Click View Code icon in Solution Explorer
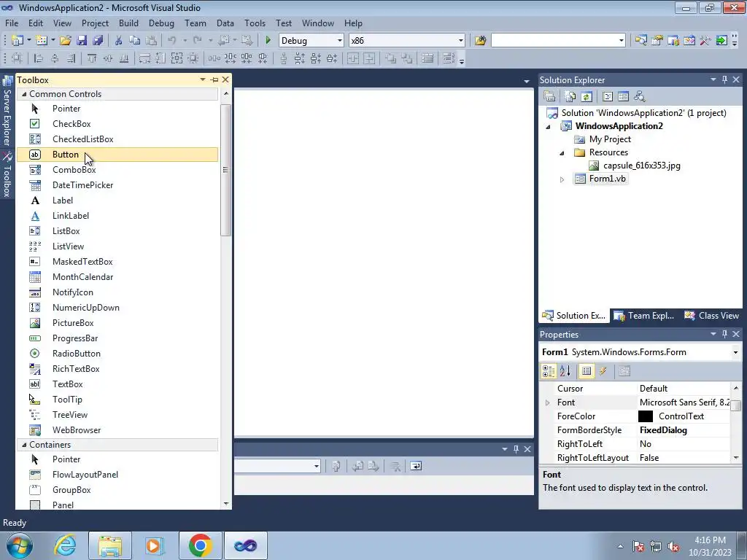The image size is (747, 560). point(608,97)
